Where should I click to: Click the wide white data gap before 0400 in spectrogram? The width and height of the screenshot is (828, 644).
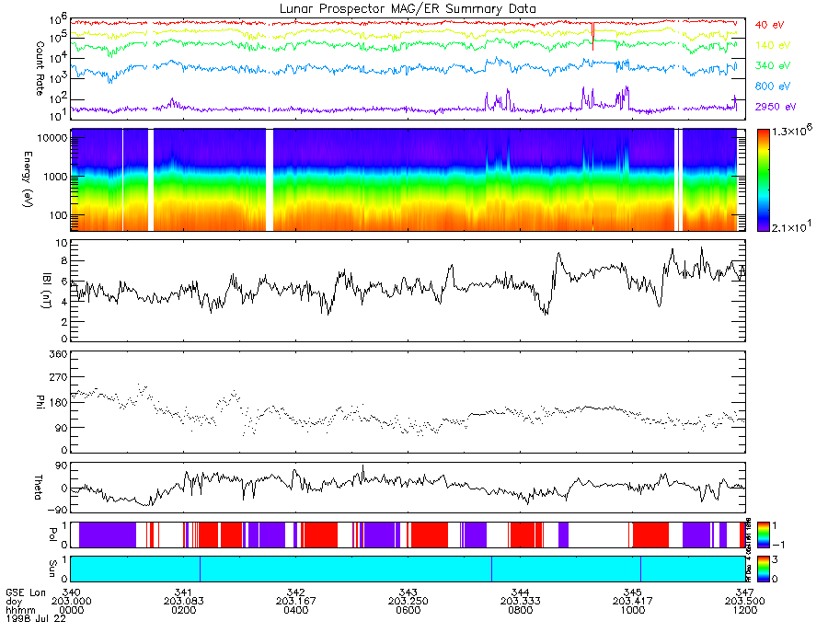[x=270, y=180]
